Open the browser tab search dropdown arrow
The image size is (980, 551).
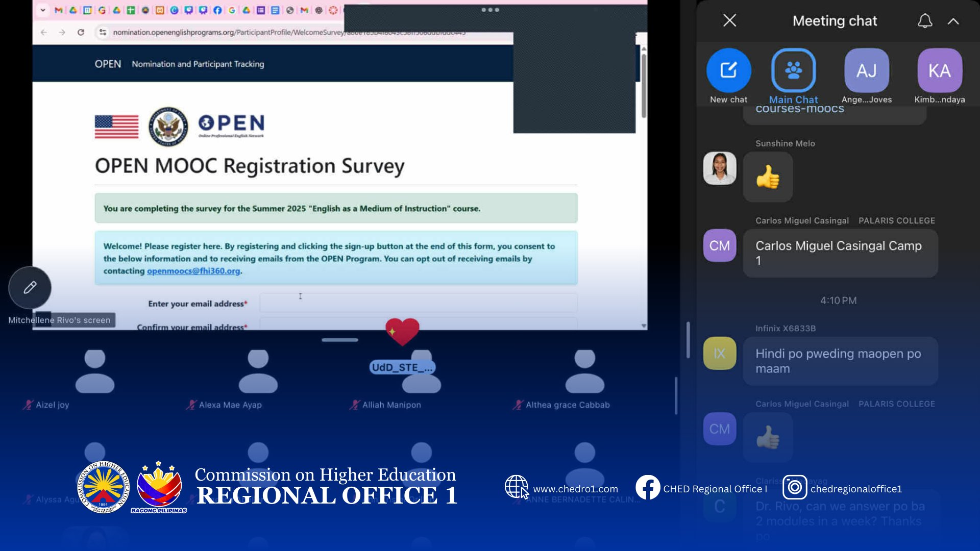(43, 10)
